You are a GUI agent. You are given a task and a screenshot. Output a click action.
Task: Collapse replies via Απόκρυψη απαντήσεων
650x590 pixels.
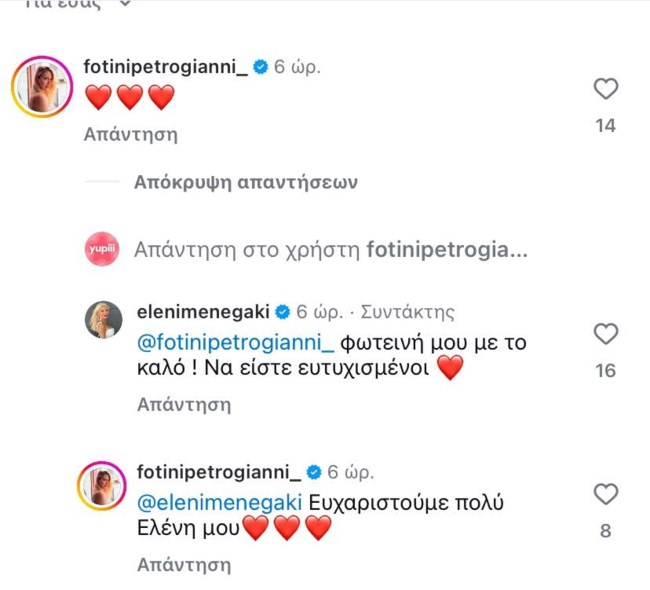click(x=246, y=183)
